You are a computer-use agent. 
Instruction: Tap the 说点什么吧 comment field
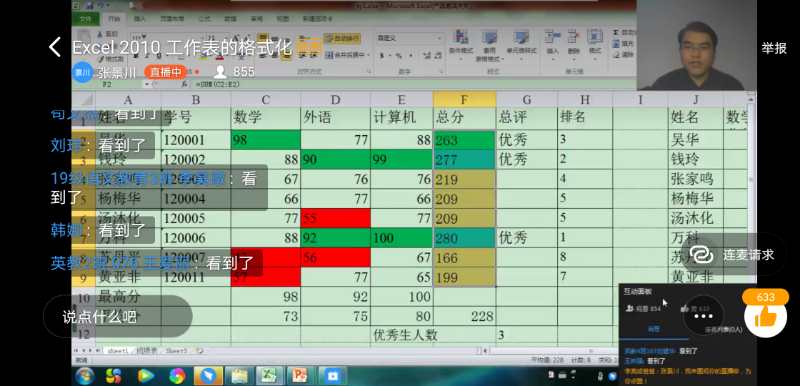[x=117, y=316]
